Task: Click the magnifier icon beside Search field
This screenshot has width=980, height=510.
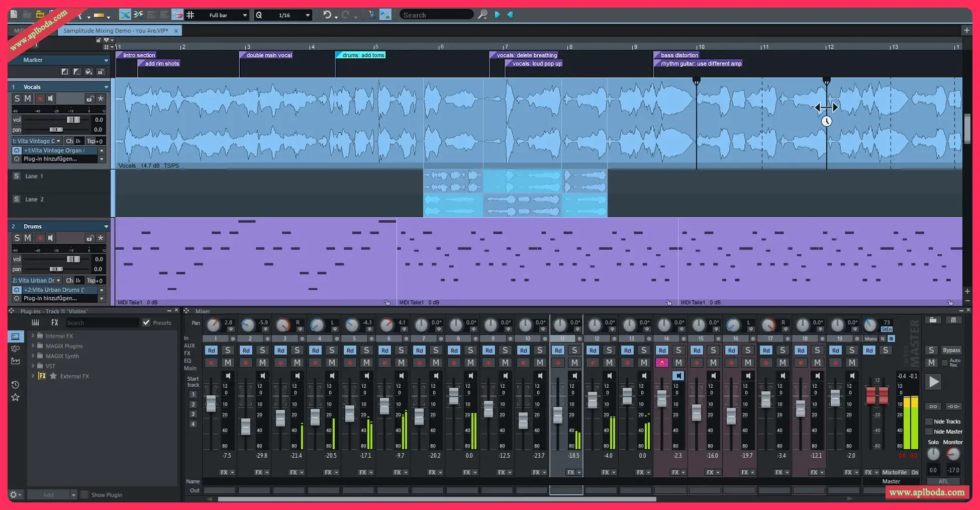Action: (x=482, y=15)
